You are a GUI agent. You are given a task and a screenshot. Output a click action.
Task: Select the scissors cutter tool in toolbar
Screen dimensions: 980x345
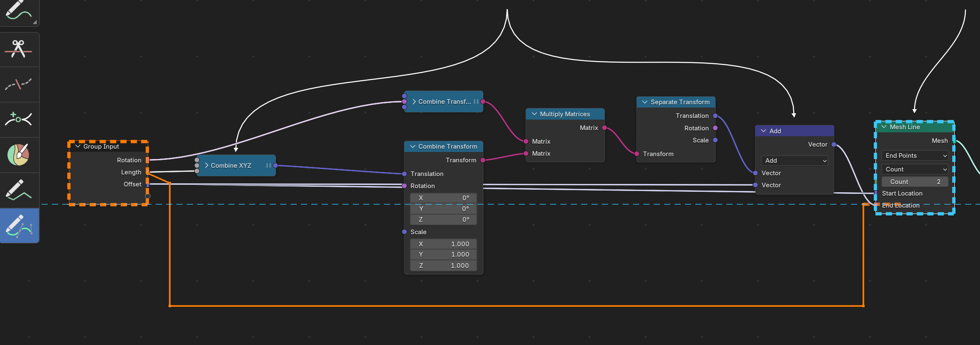pos(19,49)
